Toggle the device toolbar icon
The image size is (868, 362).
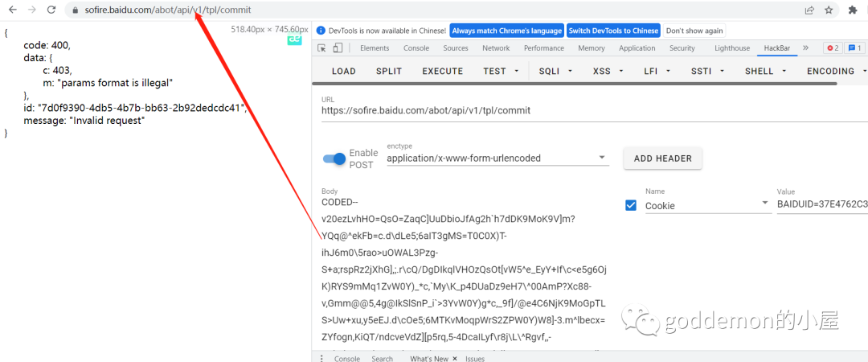(337, 48)
